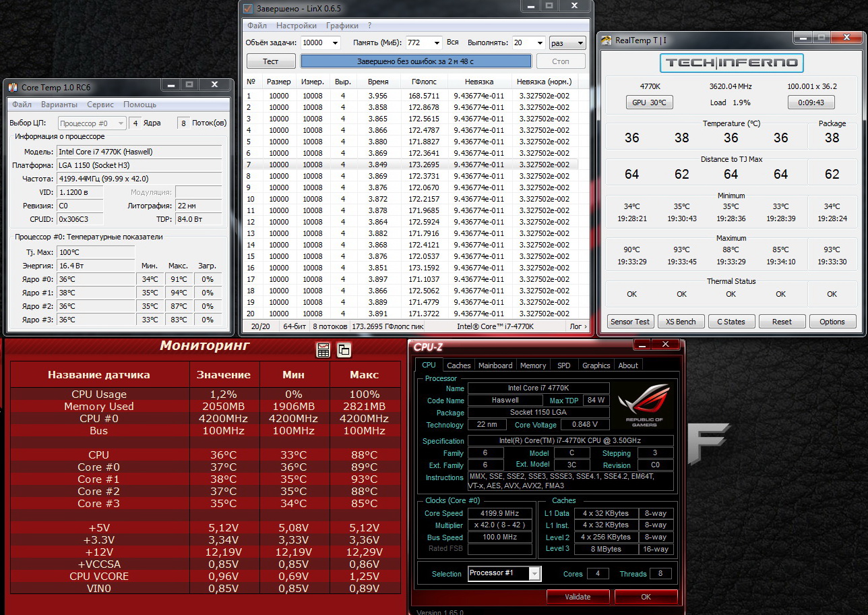Open the Лог panel in LinX status bar
Screen dimensions: 868x615
pyautogui.click(x=578, y=326)
